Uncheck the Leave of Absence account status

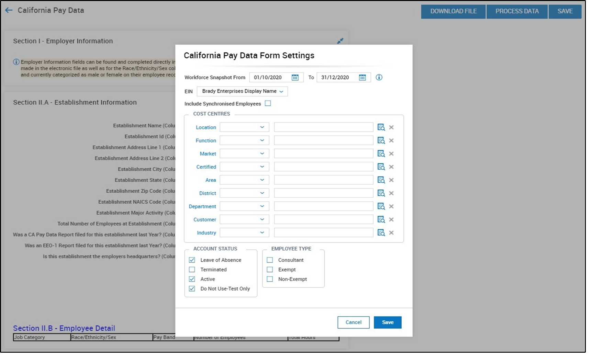[192, 260]
